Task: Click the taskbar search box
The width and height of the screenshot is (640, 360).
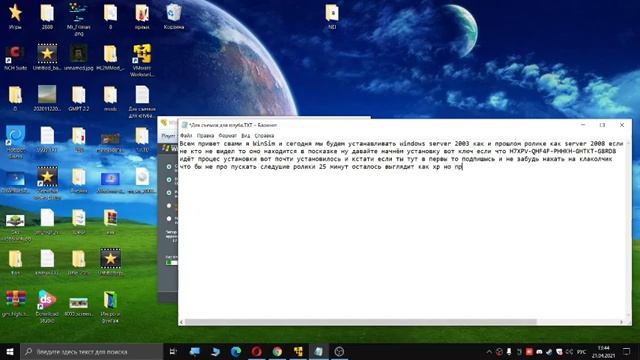Action: pos(92,351)
